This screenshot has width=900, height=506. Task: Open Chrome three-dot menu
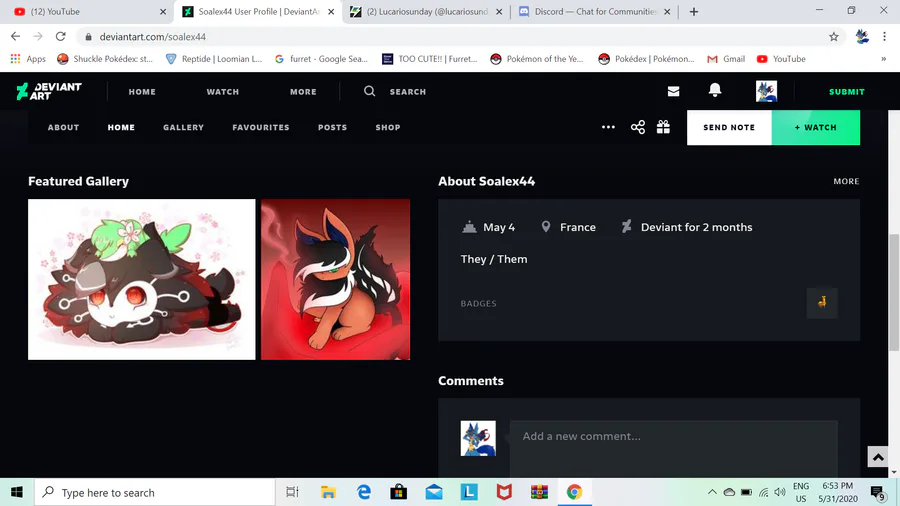point(885,37)
